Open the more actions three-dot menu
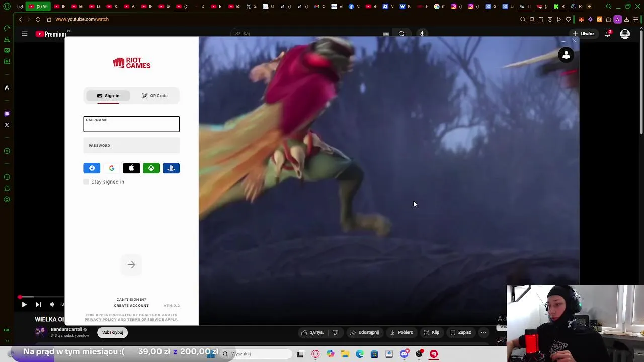The image size is (644, 362). 484,332
